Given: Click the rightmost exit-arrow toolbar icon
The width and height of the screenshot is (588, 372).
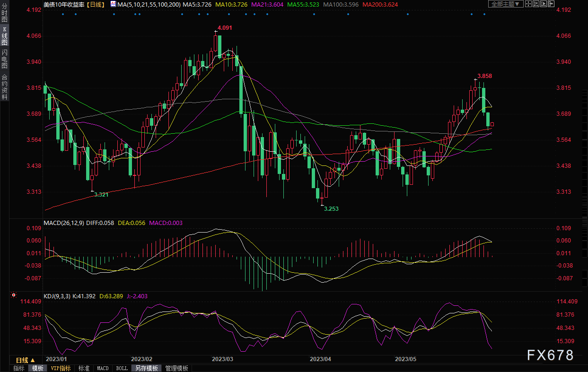Looking at the screenshot, I should (551, 4).
